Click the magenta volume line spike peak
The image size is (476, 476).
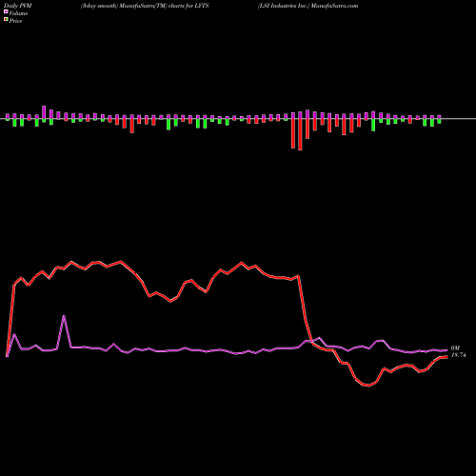coord(64,316)
